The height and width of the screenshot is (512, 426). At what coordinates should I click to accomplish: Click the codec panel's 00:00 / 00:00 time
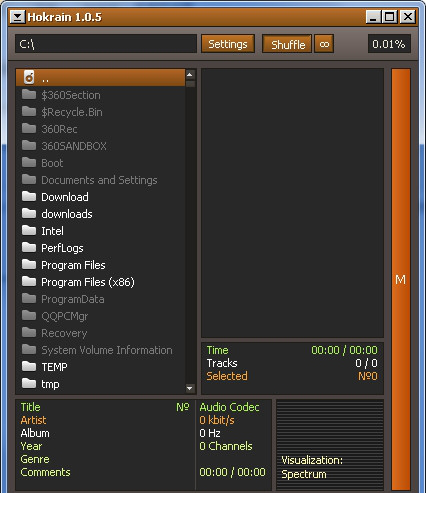tap(232, 472)
